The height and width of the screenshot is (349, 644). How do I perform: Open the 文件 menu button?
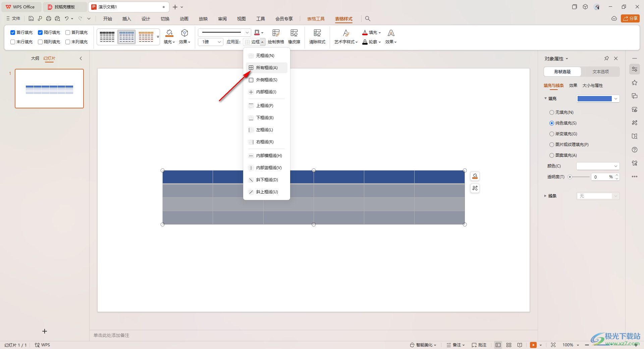[x=13, y=18]
